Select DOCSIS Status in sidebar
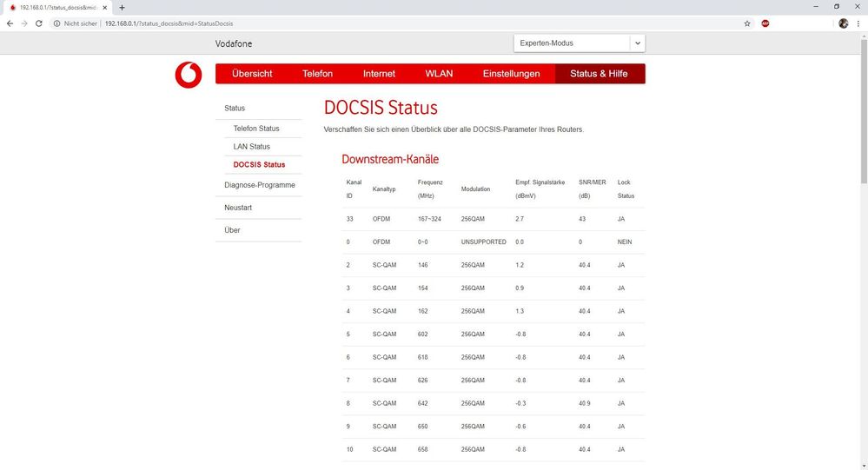Image resolution: width=868 pixels, height=470 pixels. (259, 164)
